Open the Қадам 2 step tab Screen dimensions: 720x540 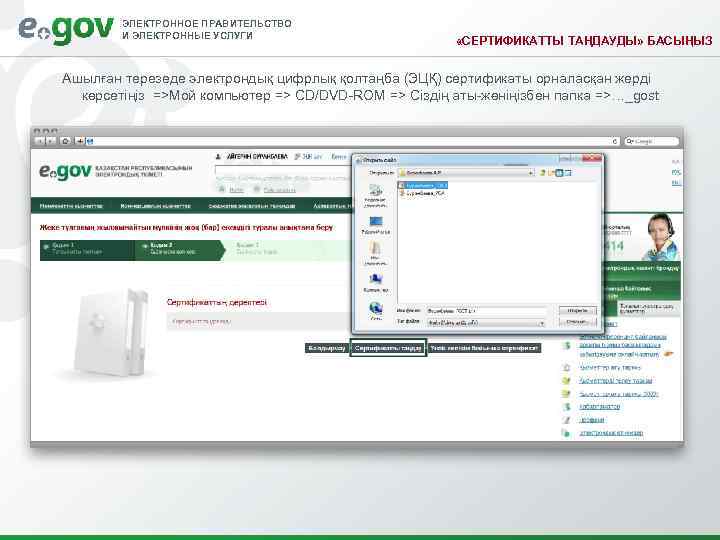pos(179,250)
